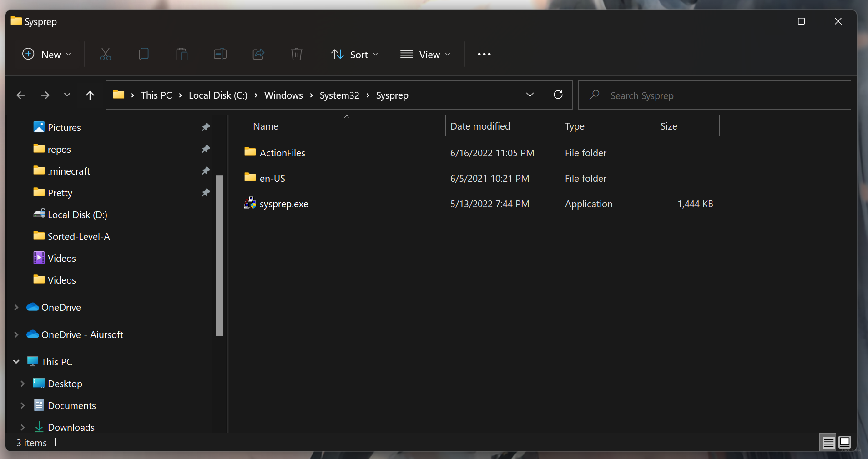Open repos in the navigation pane
868x459 pixels.
59,149
